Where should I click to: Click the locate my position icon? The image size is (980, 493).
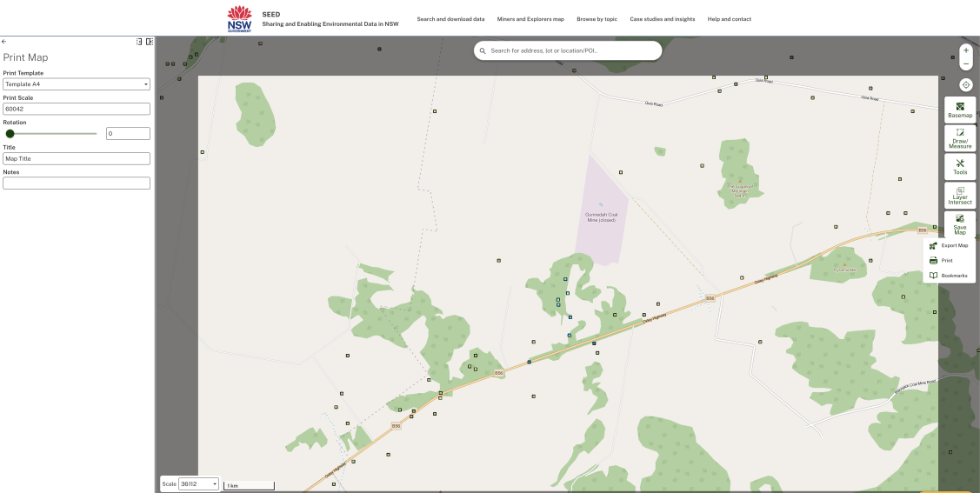coord(966,85)
